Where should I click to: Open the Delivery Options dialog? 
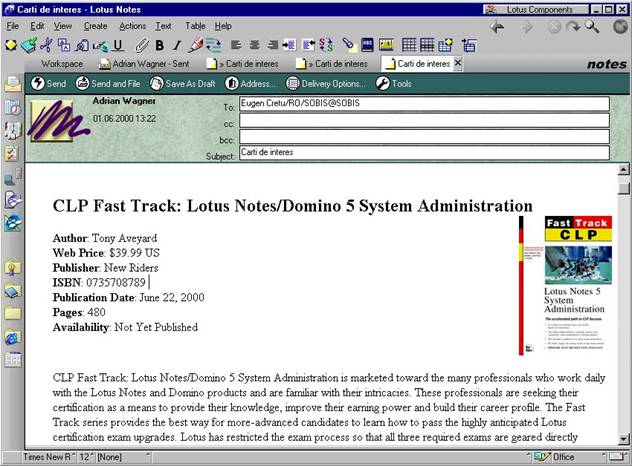pos(326,84)
